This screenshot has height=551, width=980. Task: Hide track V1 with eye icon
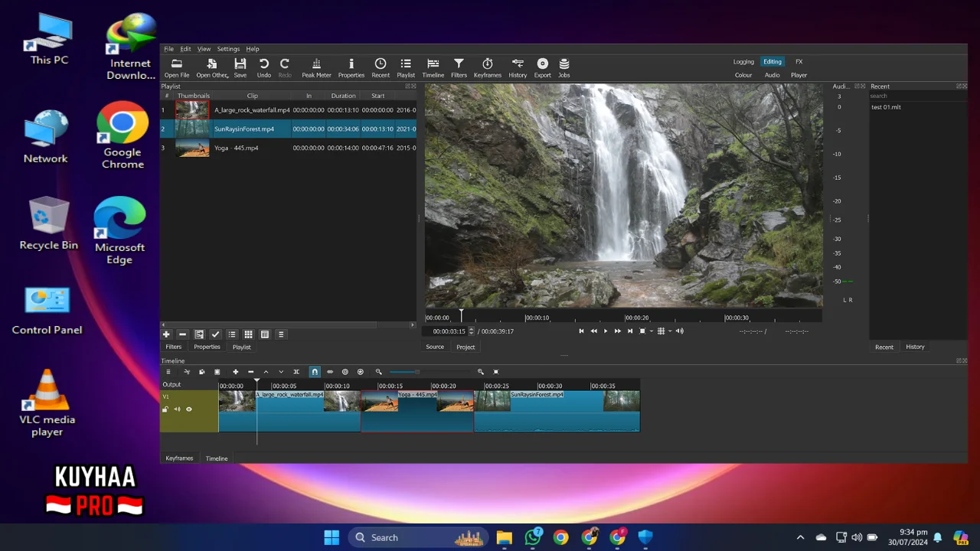(189, 409)
